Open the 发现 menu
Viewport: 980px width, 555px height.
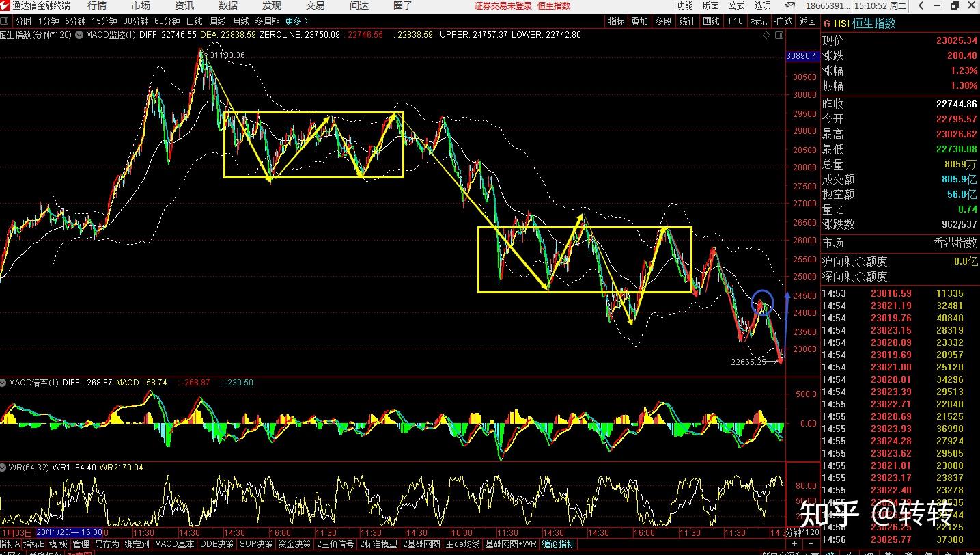click(x=272, y=5)
